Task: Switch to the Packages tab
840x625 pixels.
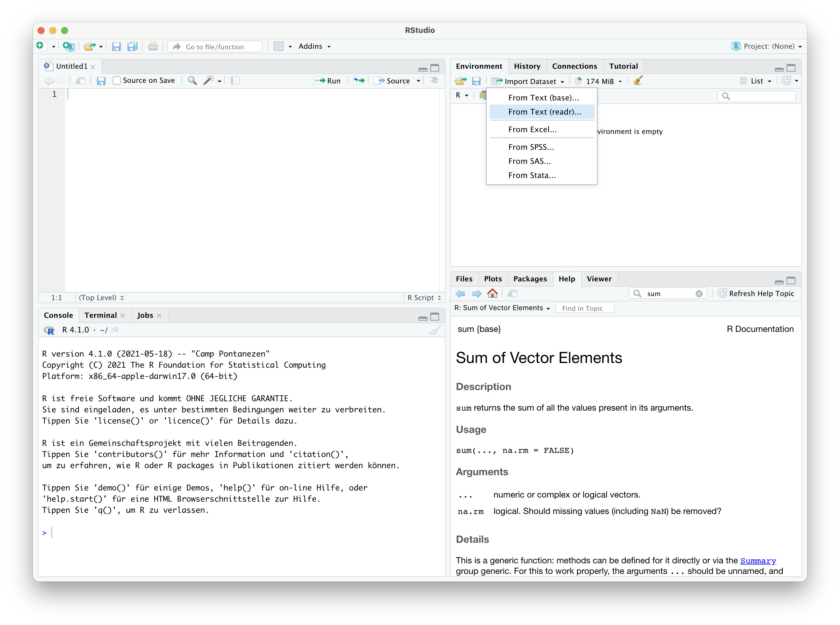Action: pos(530,279)
